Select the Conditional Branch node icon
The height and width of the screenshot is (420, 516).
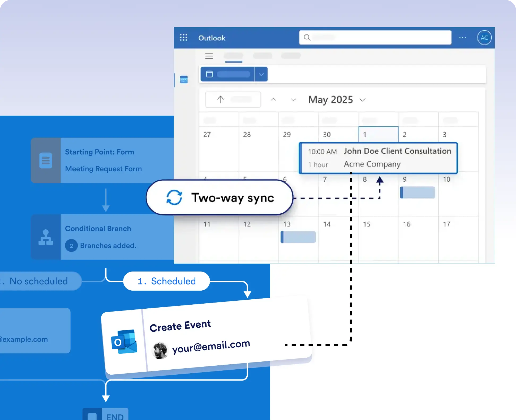[x=46, y=237]
